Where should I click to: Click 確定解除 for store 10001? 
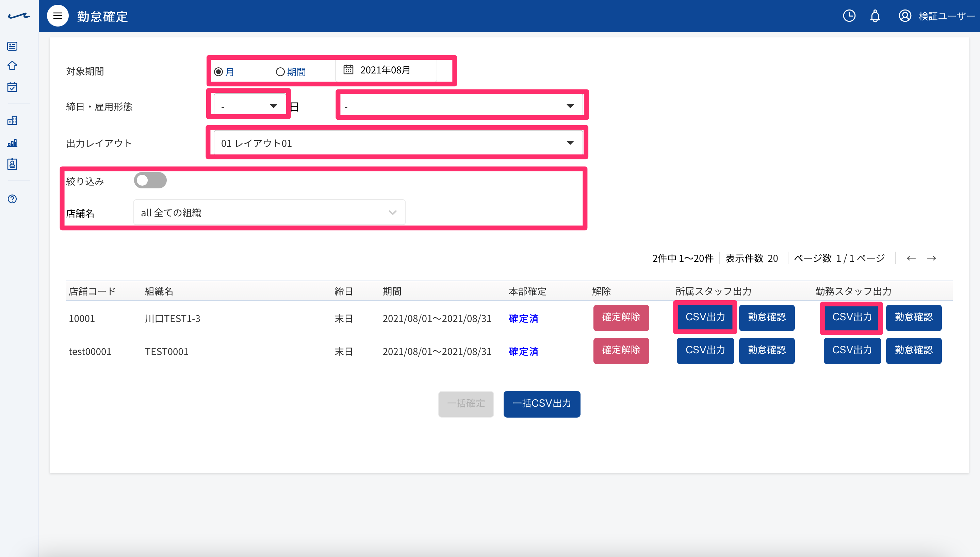[621, 318]
